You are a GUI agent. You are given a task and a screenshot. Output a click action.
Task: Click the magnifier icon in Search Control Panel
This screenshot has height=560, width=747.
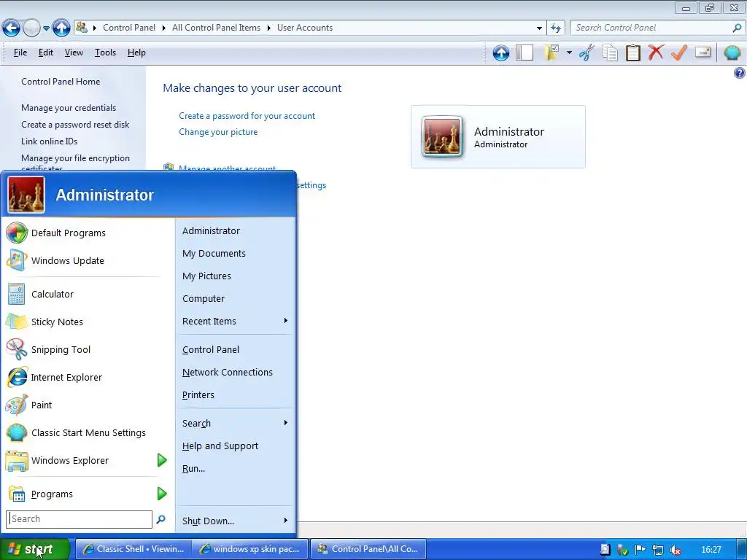point(737,28)
